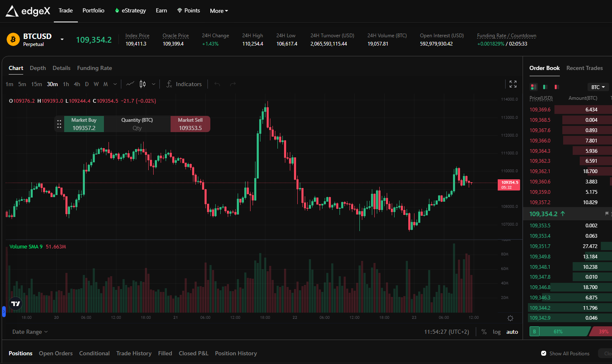Screen dimensions: 612x364
Task: Open chart settings gear icon
Action: (510, 318)
